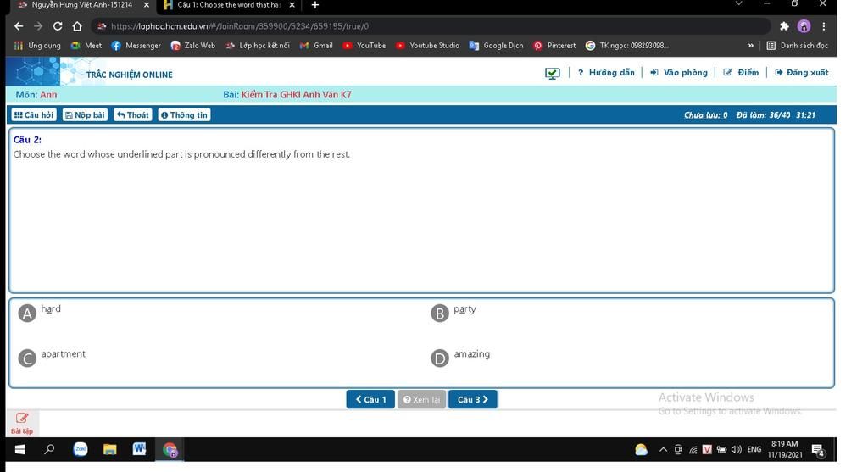Open the TK ngọc bookmark
868x472 pixels.
(626, 46)
